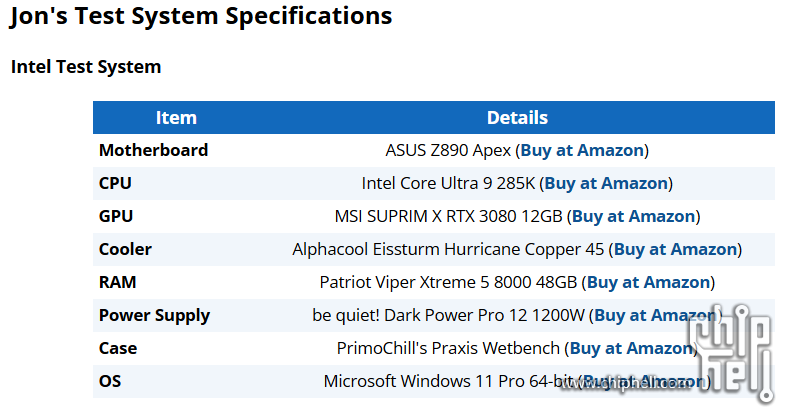
Task: Click the Power Supply row label
Action: click(154, 316)
